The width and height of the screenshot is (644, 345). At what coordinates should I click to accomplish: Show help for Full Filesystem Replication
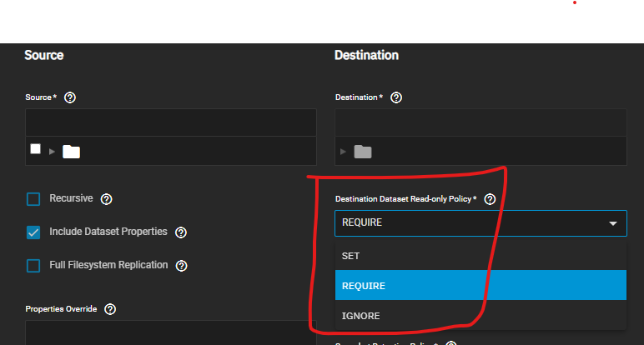(181, 266)
